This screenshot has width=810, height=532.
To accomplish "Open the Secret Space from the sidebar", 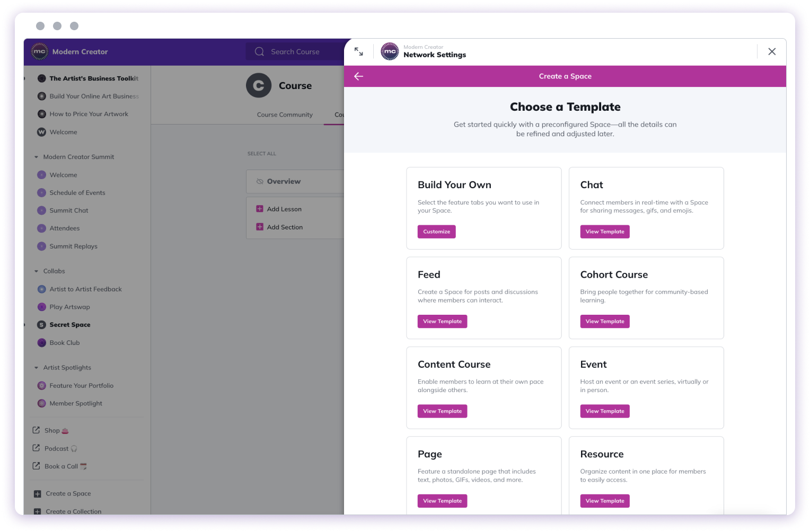I will tap(69, 324).
